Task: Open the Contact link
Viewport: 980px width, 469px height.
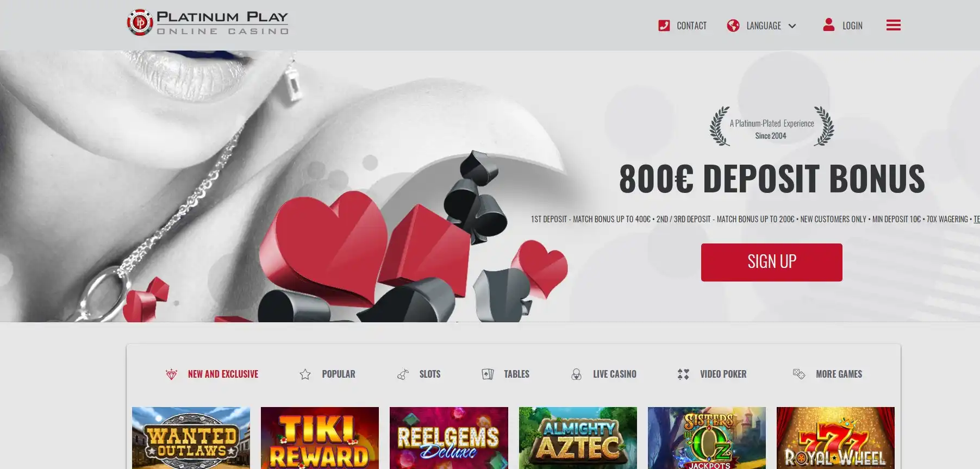Action: click(691, 26)
